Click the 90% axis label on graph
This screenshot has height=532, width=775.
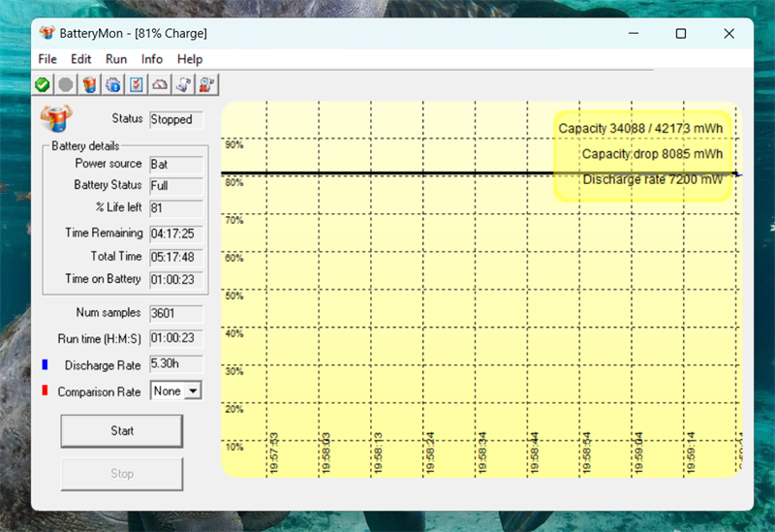coord(234,144)
